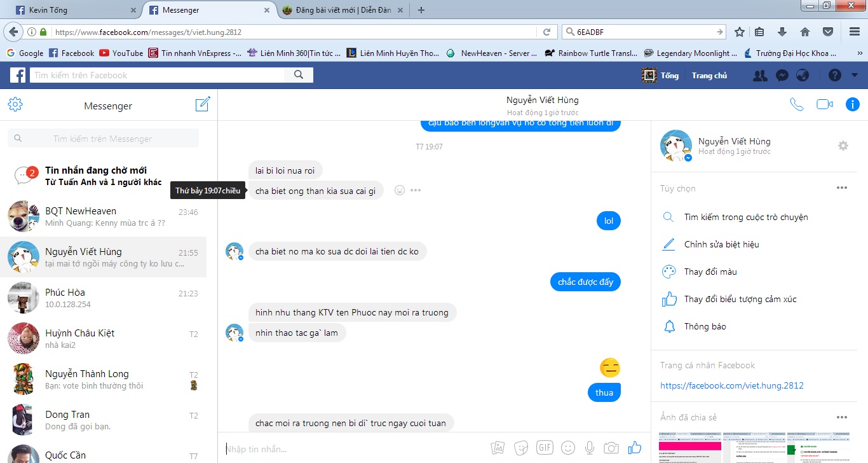Open the browser downloads arrow
Screen dimensions: 868x463
pos(782,32)
